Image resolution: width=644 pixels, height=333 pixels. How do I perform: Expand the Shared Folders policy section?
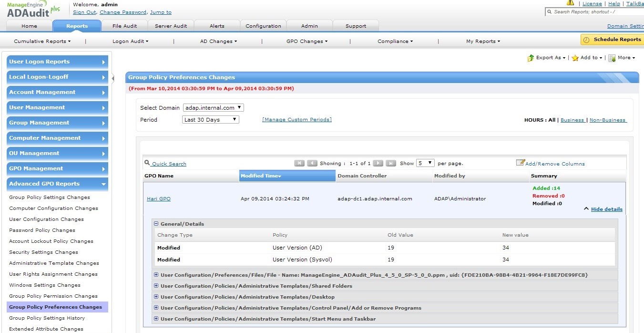[156, 286]
